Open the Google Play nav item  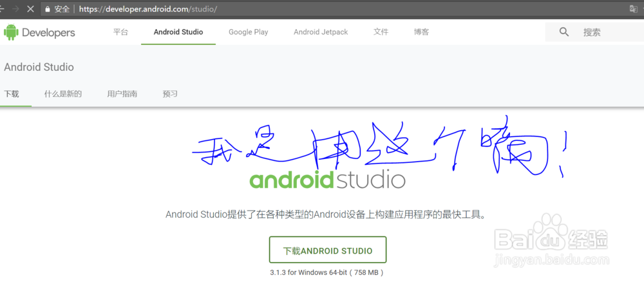pyautogui.click(x=249, y=32)
